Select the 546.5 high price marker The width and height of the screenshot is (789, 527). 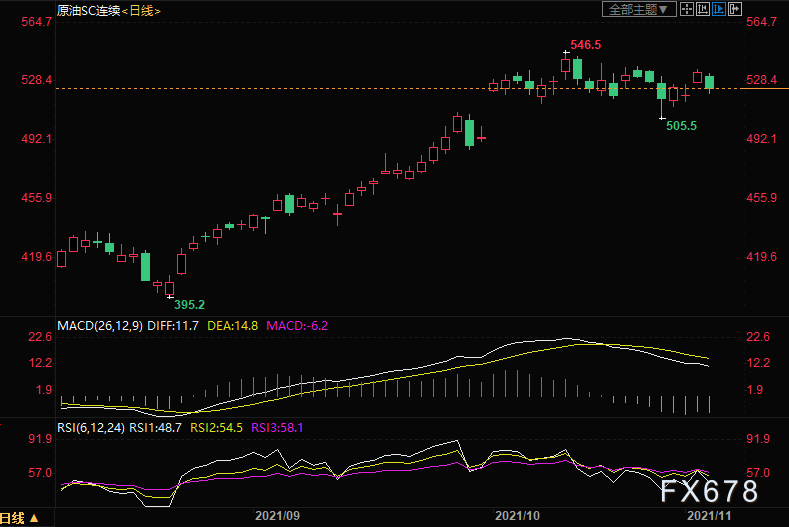586,45
